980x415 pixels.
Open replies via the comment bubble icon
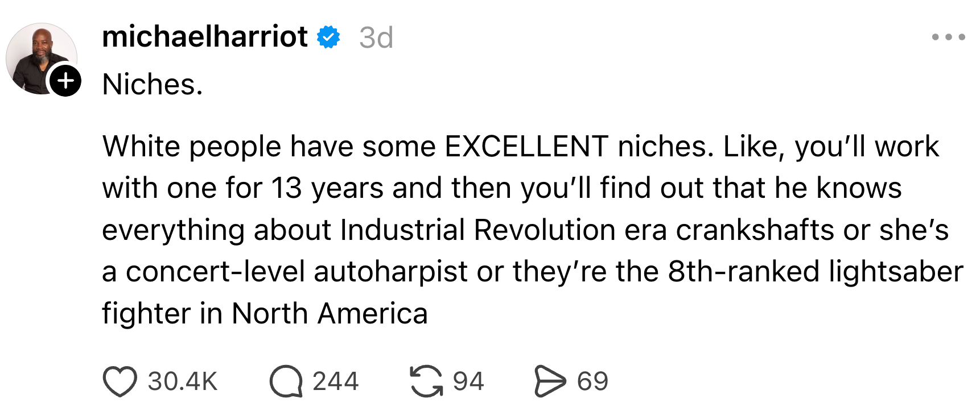(286, 381)
